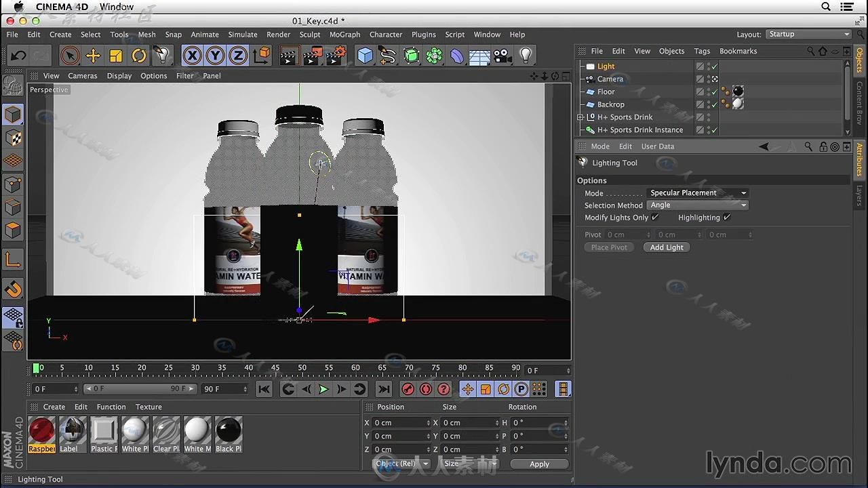Switch to Layers side tab
The height and width of the screenshot is (488, 868).
click(x=859, y=195)
